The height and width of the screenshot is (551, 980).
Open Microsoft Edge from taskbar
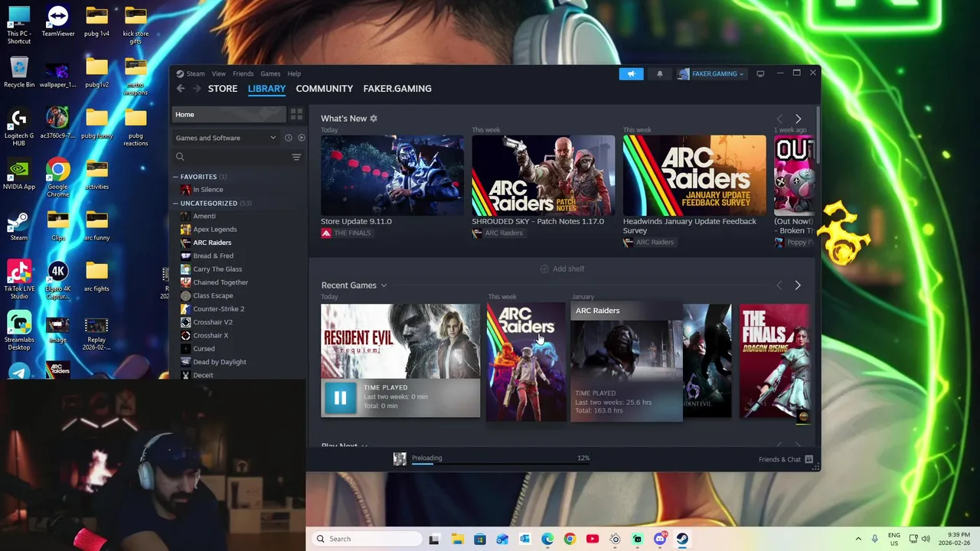[x=547, y=539]
